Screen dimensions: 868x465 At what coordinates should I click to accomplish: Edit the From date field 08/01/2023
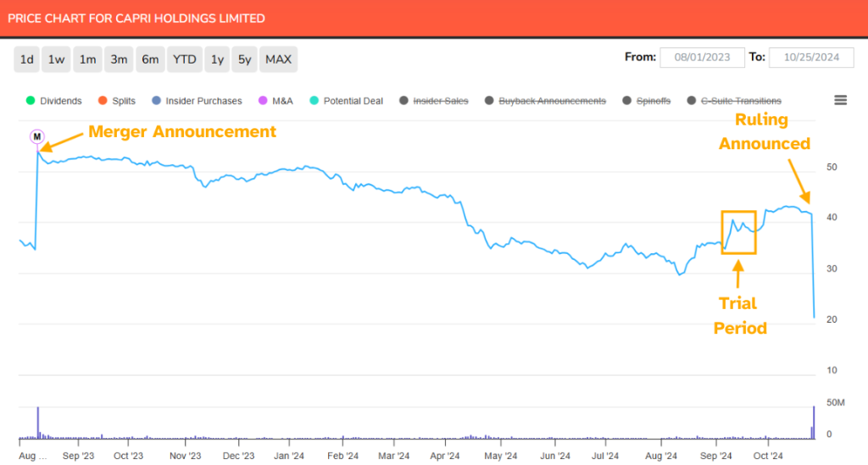(702, 58)
